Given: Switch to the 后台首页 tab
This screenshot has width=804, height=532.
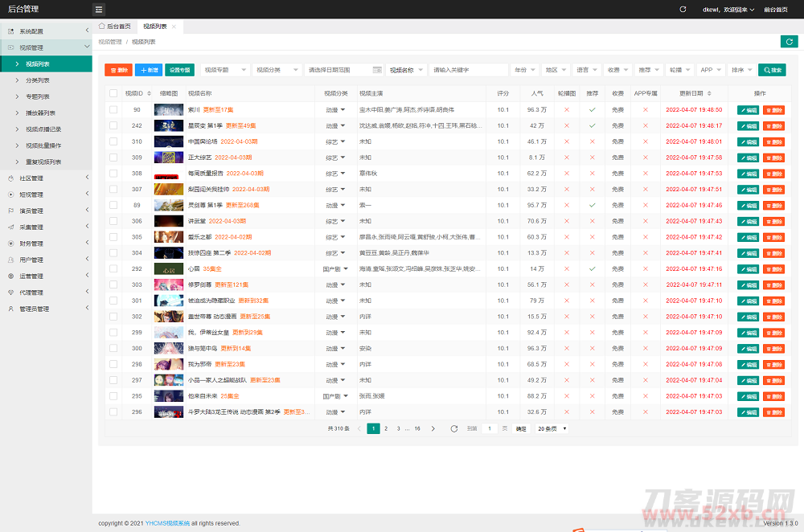Looking at the screenshot, I should tap(113, 27).
